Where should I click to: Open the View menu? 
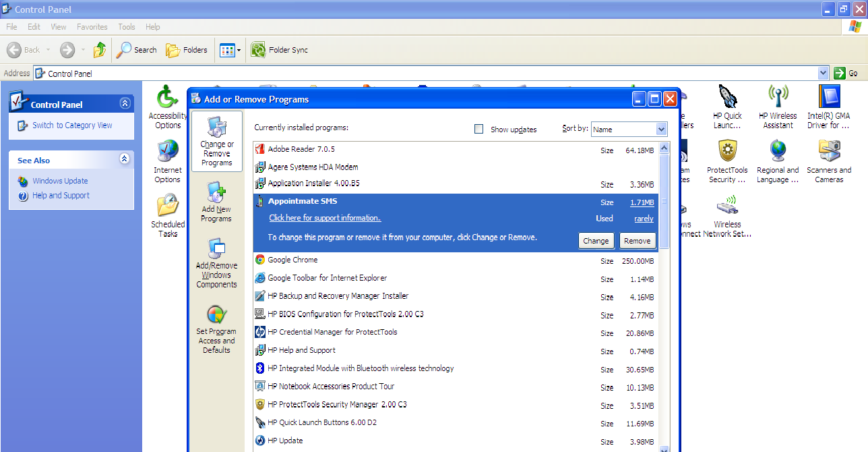59,27
